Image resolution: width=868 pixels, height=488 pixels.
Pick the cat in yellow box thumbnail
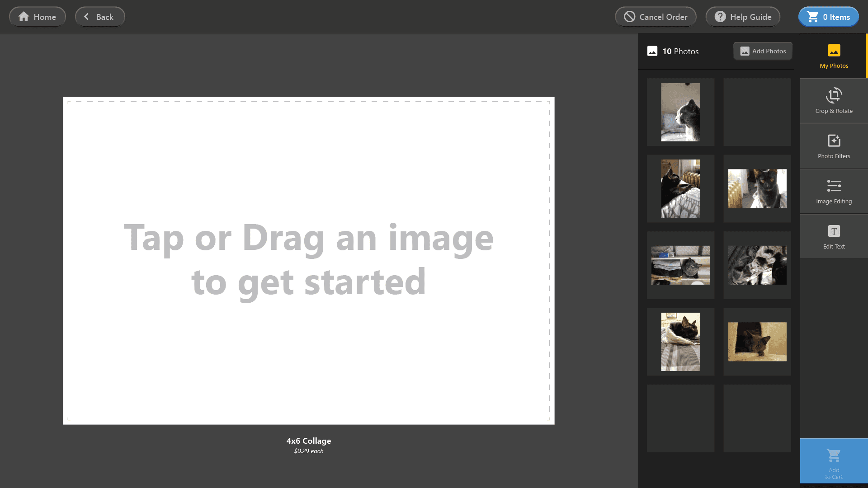pos(757,342)
